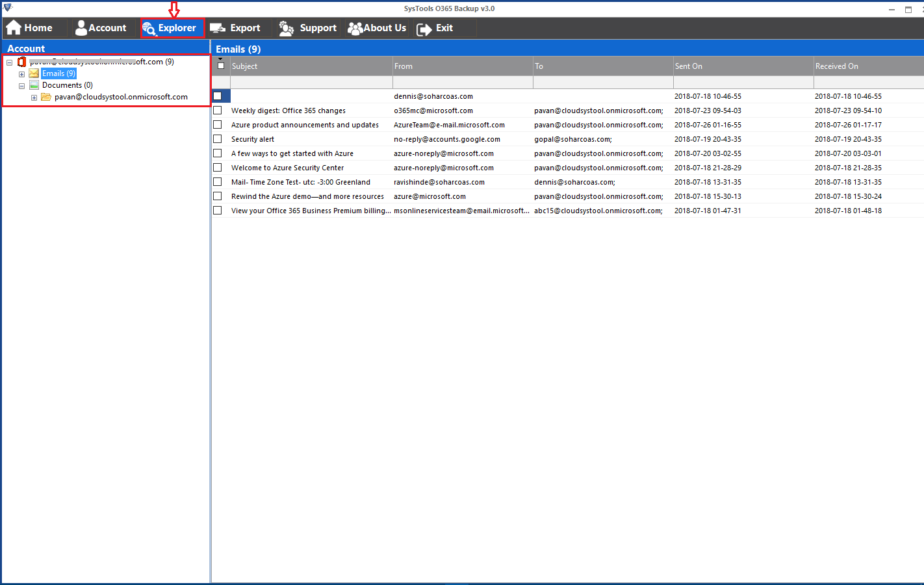
Task: Switch to the Explorer view
Action: [x=172, y=28]
